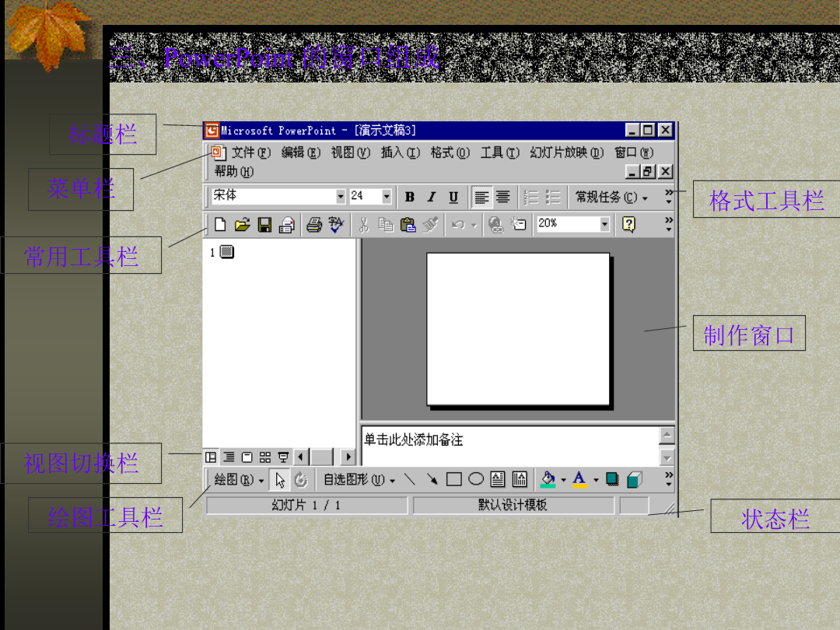Switch to Outline view button
The image size is (840, 630).
point(229,457)
